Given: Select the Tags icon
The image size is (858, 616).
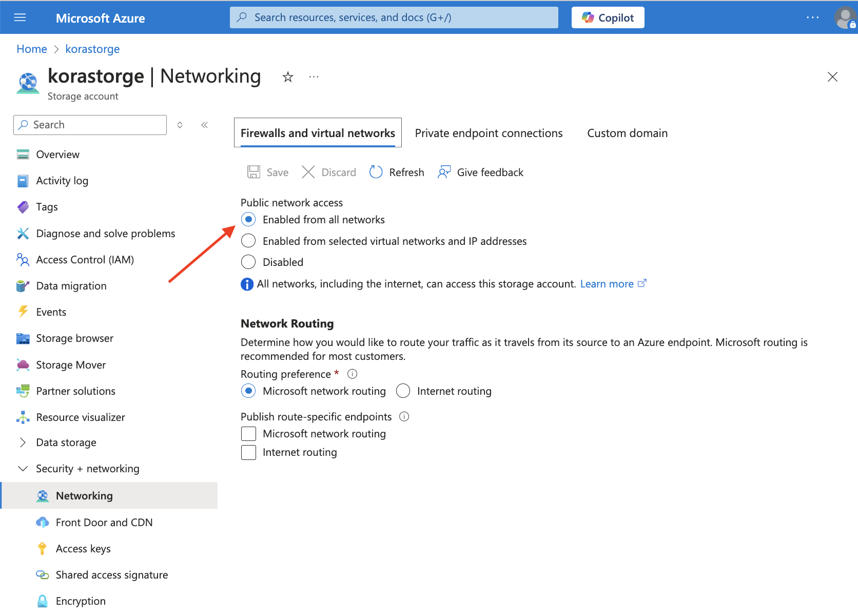Looking at the screenshot, I should coord(23,207).
